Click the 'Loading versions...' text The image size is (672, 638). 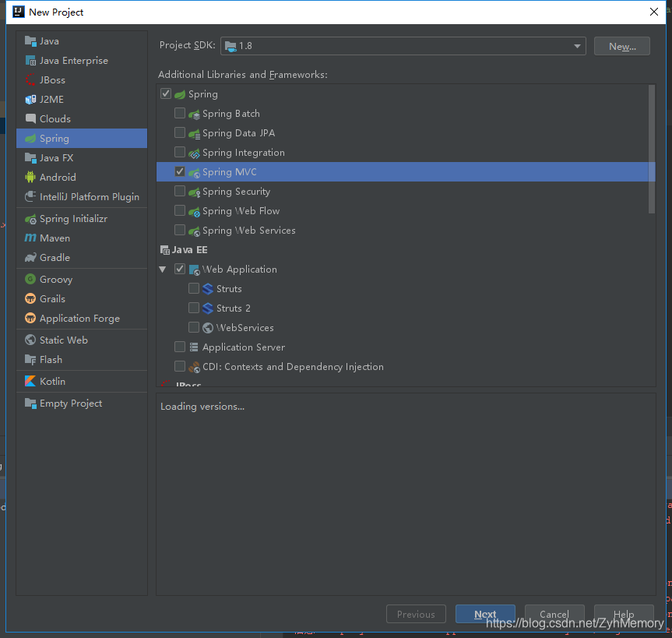point(202,407)
